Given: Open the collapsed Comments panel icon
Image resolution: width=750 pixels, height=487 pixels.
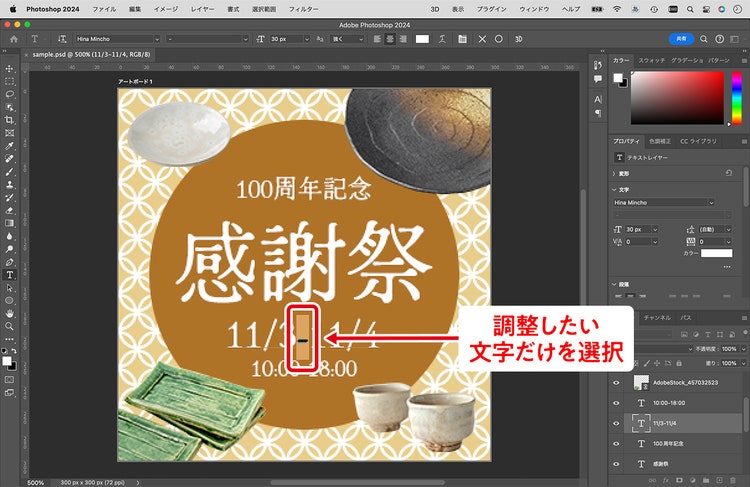Looking at the screenshot, I should 598,79.
